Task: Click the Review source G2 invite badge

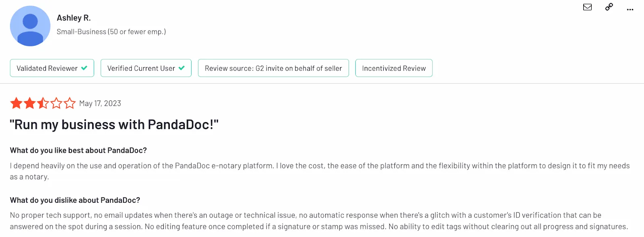Action: coord(273,68)
